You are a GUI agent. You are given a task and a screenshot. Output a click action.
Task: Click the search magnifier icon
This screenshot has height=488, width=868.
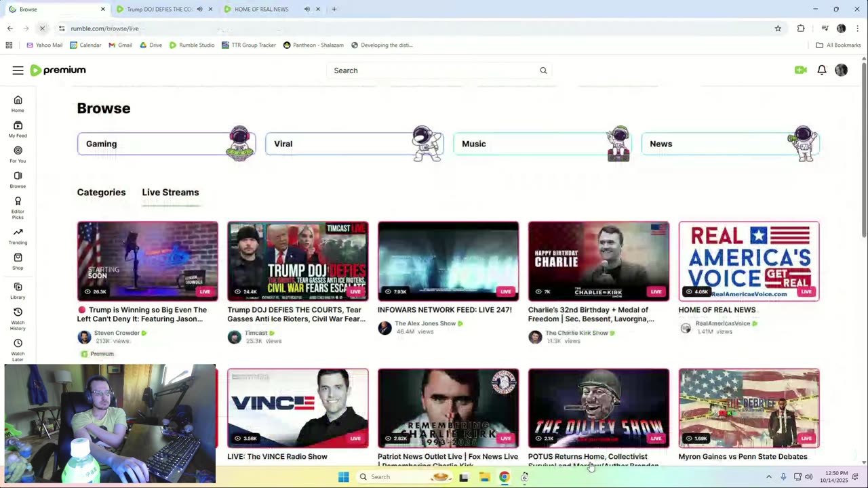tap(543, 70)
